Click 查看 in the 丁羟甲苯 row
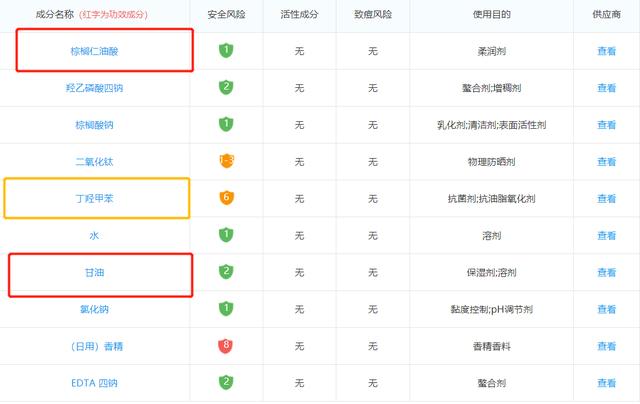 607,199
